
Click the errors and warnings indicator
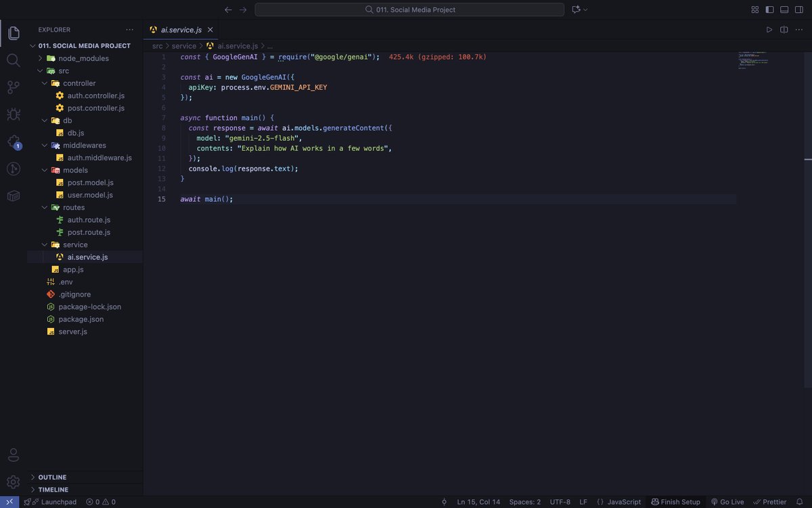tap(101, 502)
